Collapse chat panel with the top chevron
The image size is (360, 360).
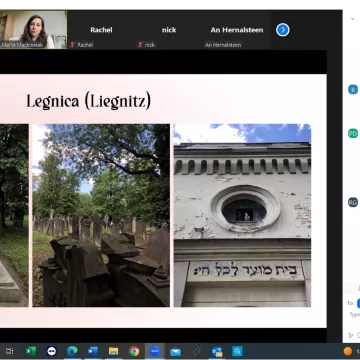point(352,19)
